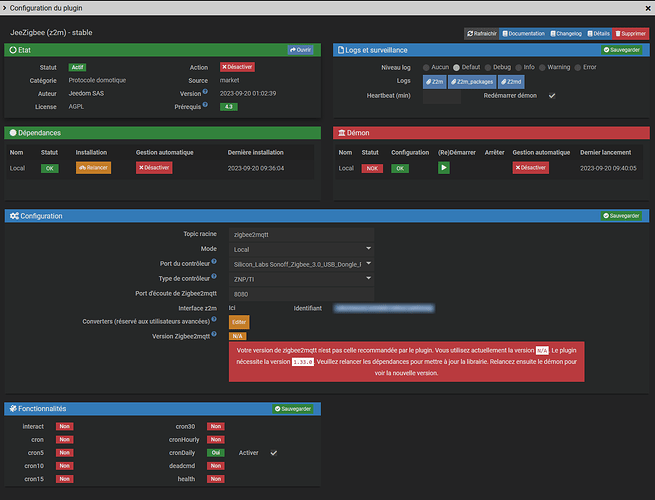Select the Aucun log level
Image resolution: width=655 pixels, height=500 pixels.
click(x=426, y=67)
